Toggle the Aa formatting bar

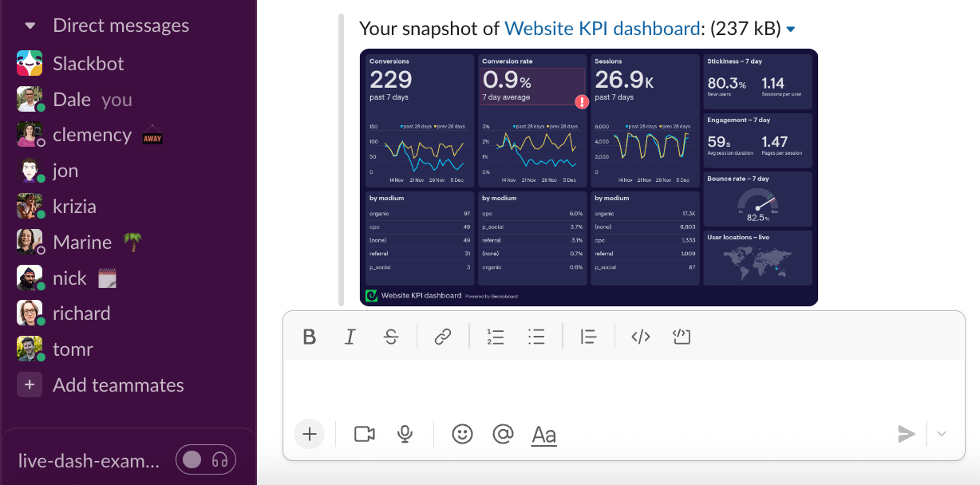coord(543,434)
